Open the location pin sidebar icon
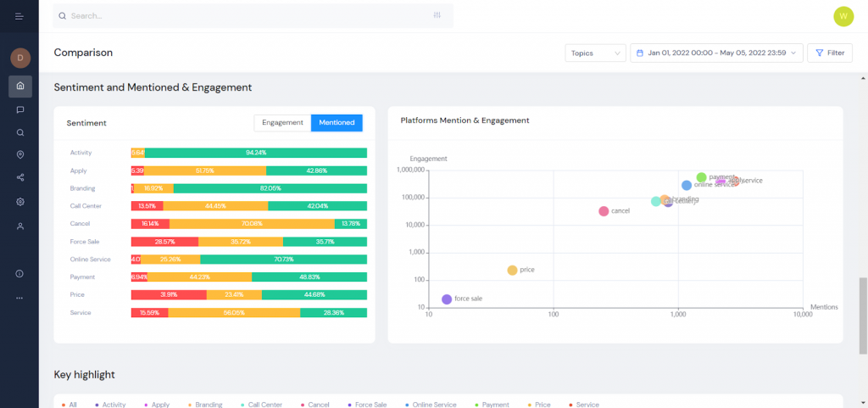 [20, 154]
